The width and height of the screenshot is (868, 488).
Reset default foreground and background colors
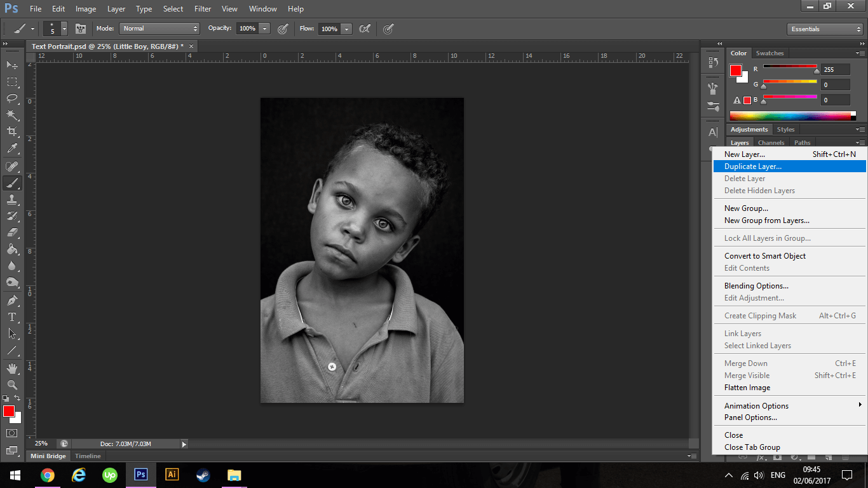[x=6, y=398]
